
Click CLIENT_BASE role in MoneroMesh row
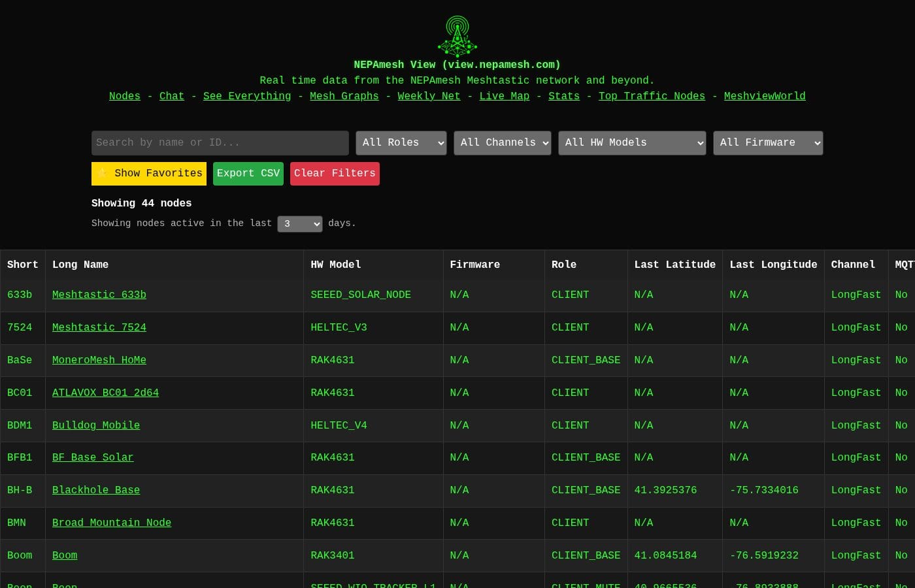[586, 360]
